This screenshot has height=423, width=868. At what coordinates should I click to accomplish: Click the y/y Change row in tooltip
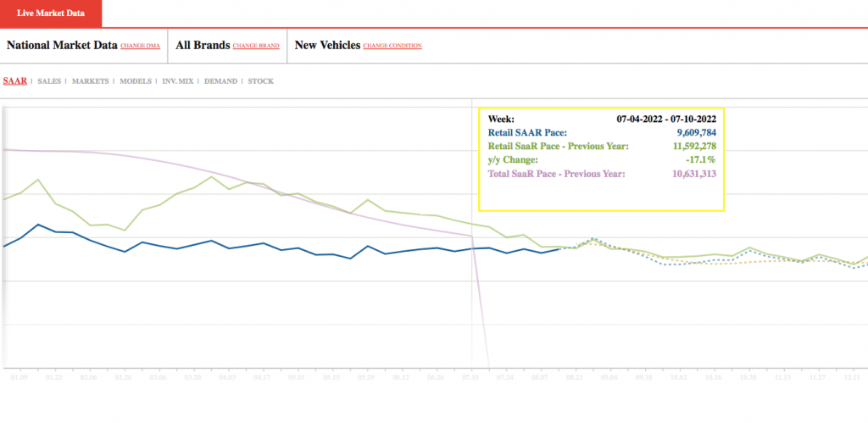[602, 160]
